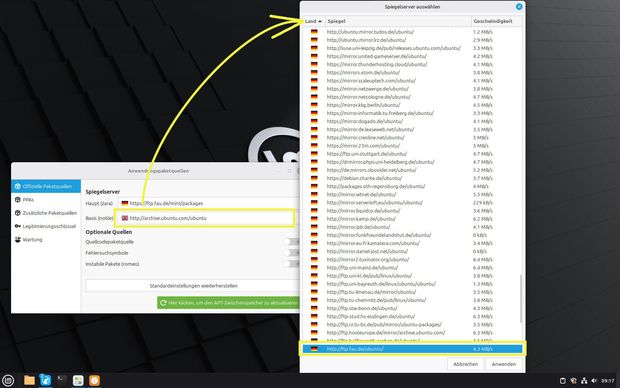Sort by the Land column header
Screen dimensions: 620x388
[x=314, y=21]
